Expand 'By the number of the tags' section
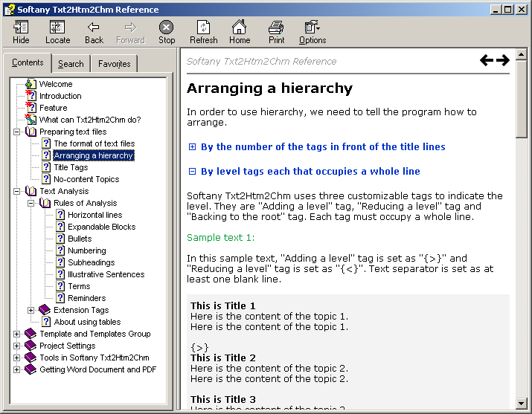Image resolution: width=532 pixels, height=414 pixels. pos(192,147)
